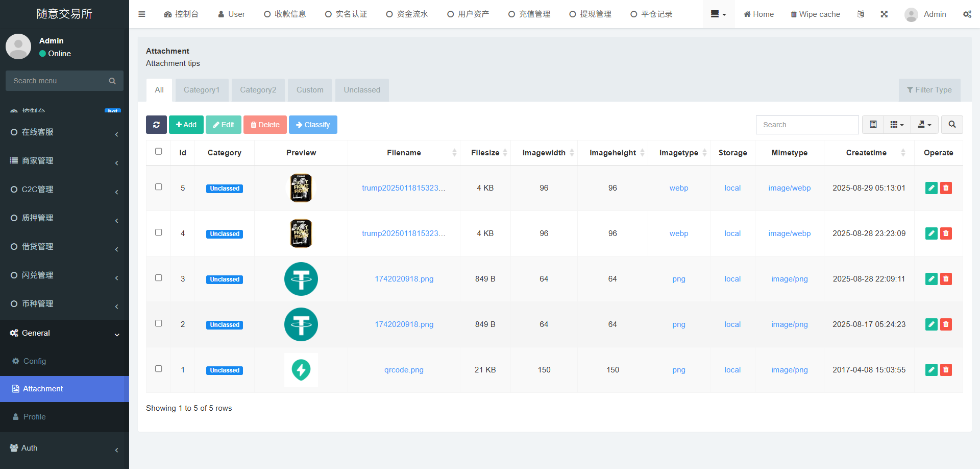Expand the 在线客服 sidebar menu
The height and width of the screenshot is (469, 980).
(x=64, y=132)
